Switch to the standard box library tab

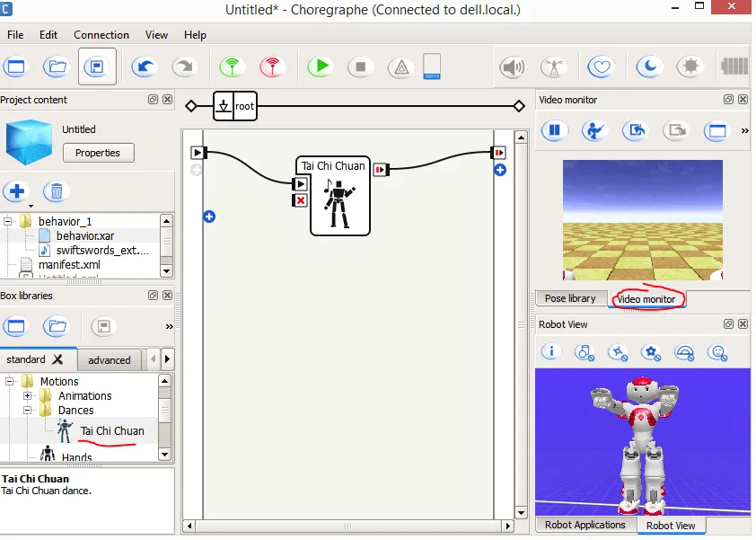click(x=26, y=359)
